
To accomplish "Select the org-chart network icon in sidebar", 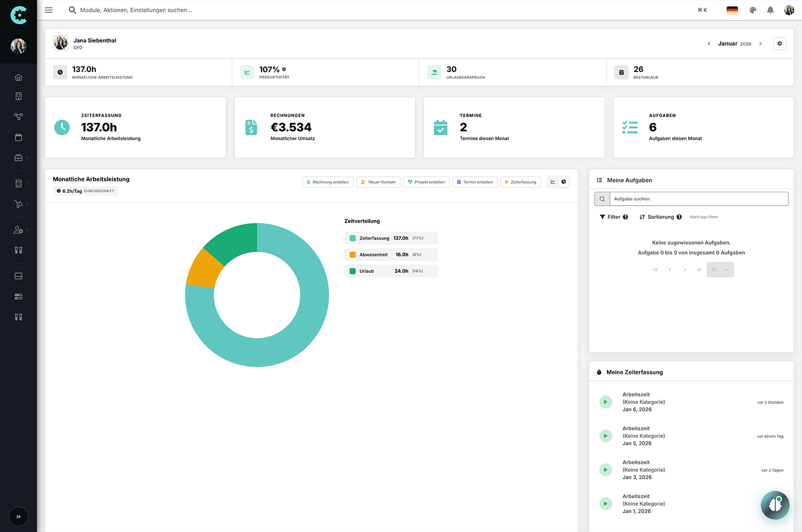I will coord(18,116).
